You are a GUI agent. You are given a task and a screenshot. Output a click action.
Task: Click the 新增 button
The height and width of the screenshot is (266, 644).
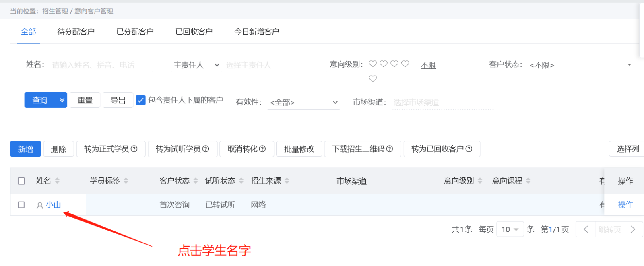(25, 149)
